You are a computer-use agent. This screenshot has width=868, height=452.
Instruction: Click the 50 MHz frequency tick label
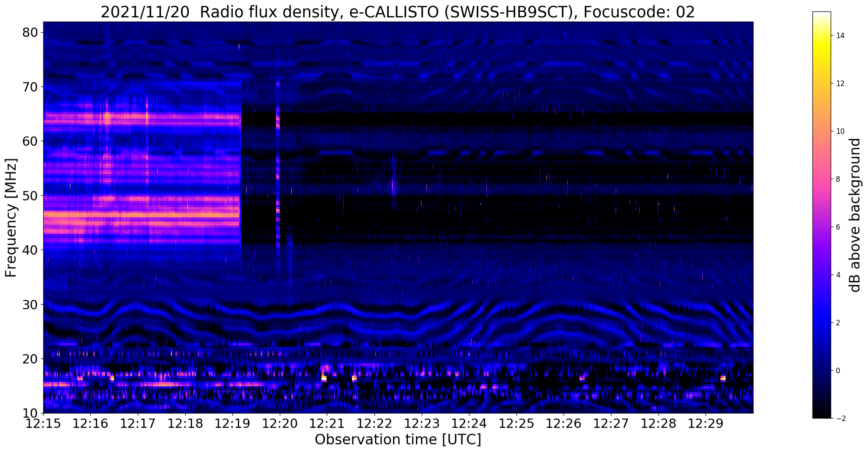point(31,196)
